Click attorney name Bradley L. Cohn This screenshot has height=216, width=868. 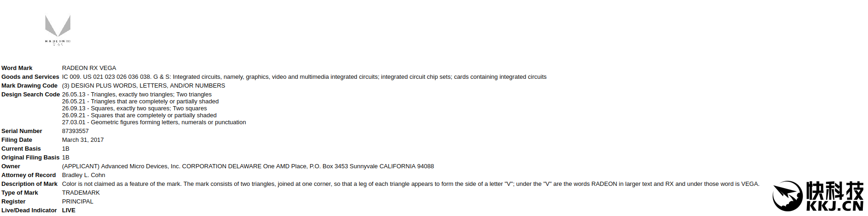(x=83, y=175)
